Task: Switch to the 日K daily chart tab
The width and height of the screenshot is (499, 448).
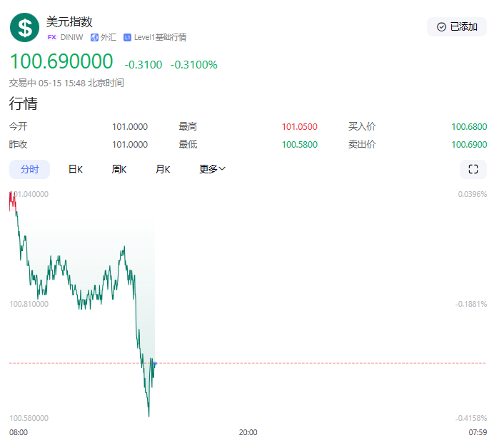Action: (75, 169)
